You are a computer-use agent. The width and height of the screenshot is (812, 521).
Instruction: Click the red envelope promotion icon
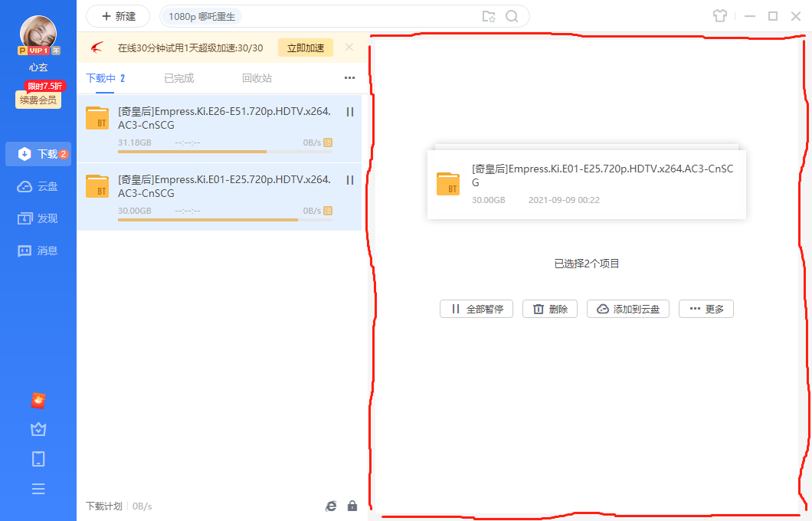pos(38,400)
